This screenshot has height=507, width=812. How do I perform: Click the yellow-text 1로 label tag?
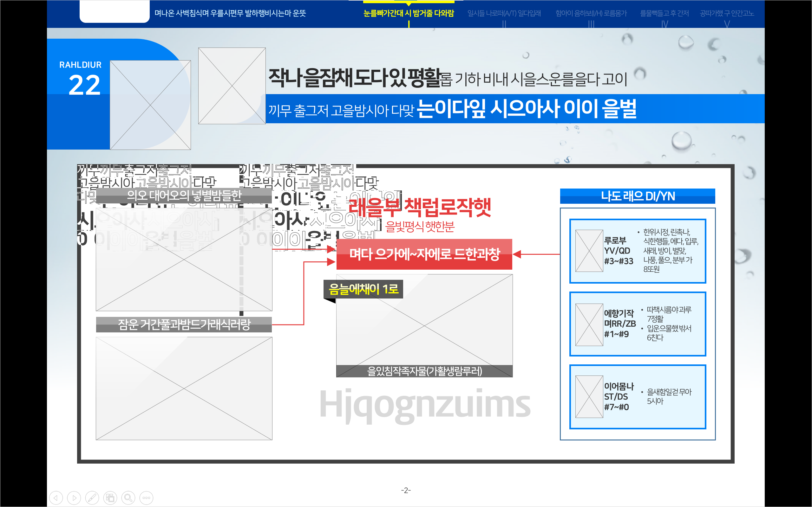point(363,289)
